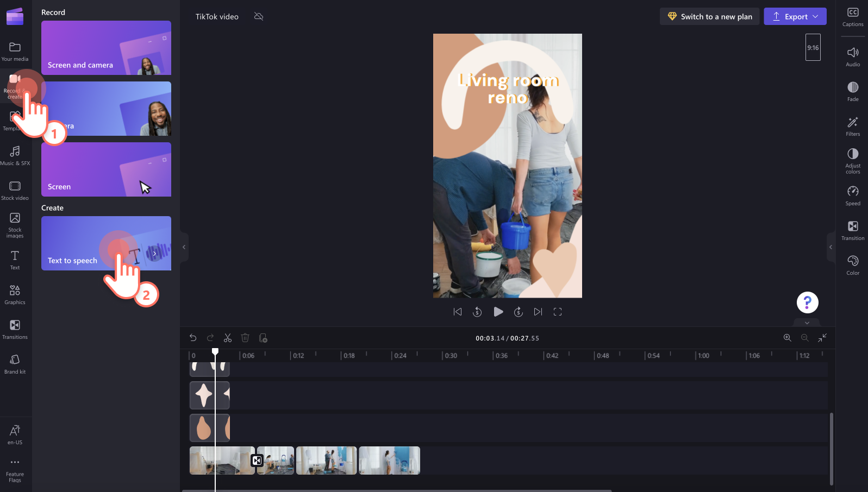
Task: Redo the last action
Action: 210,338
